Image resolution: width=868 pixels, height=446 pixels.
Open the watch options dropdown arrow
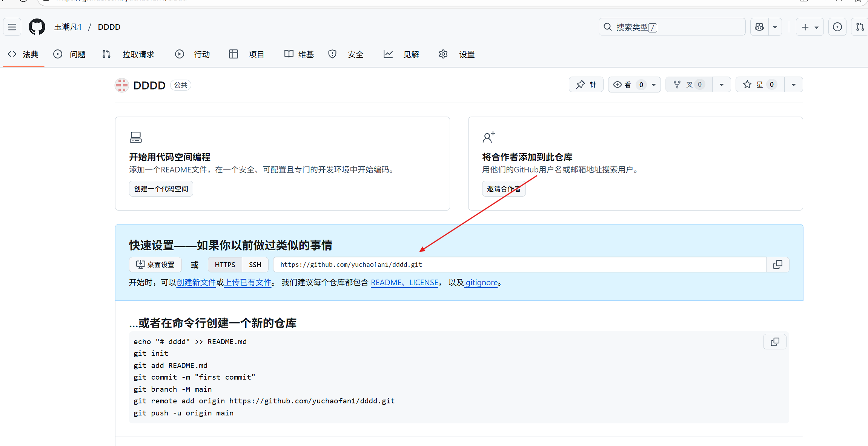tap(654, 84)
